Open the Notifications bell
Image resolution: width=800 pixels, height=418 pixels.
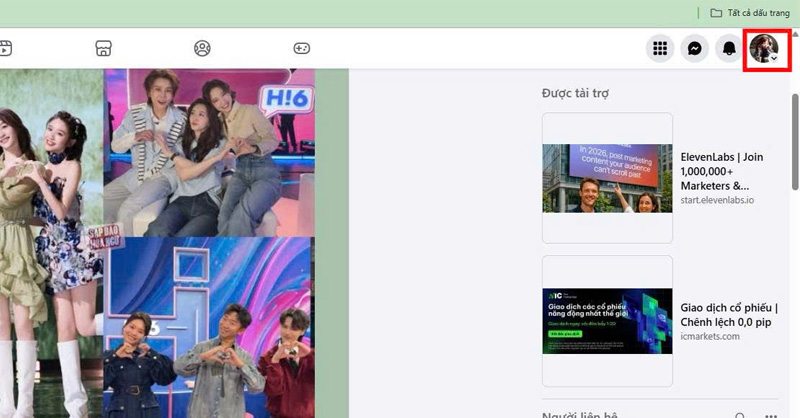[729, 48]
